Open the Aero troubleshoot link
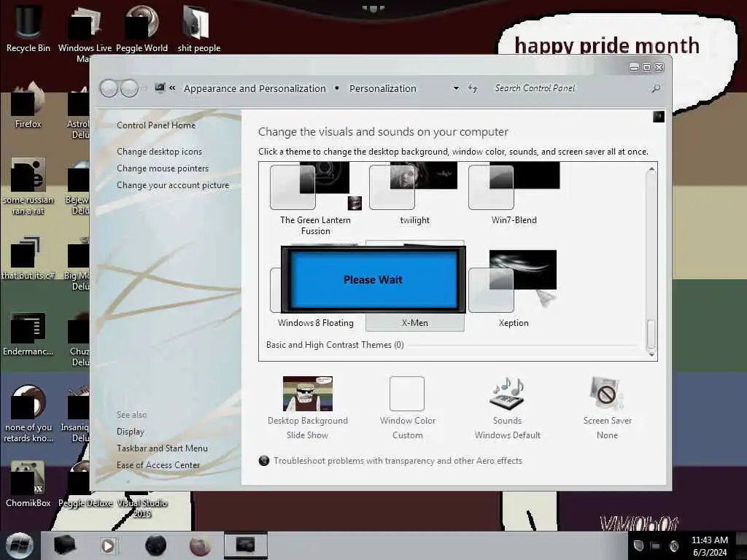This screenshot has height=560, width=747. pyautogui.click(x=398, y=461)
